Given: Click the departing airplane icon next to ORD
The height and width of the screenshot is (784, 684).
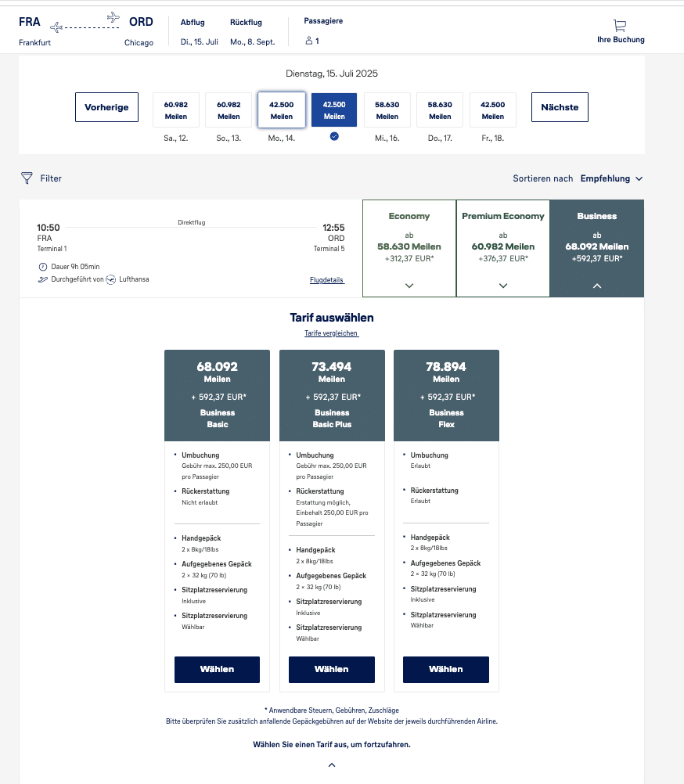Looking at the screenshot, I should (113, 17).
